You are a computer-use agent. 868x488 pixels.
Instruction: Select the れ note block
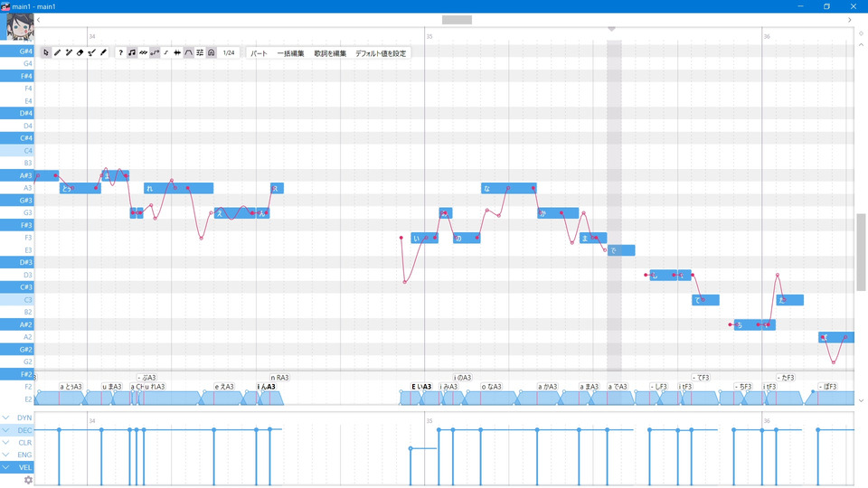(178, 188)
